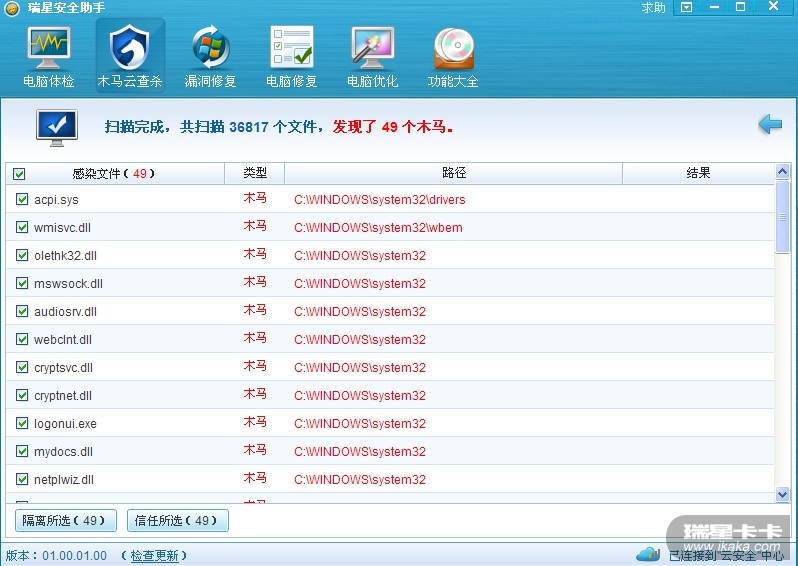798x566 pixels.
Task: Click the blue back arrow icon
Action: click(770, 124)
